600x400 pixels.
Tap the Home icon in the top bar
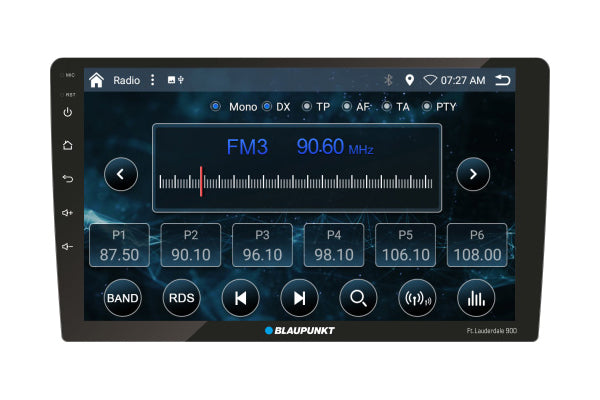[x=96, y=80]
